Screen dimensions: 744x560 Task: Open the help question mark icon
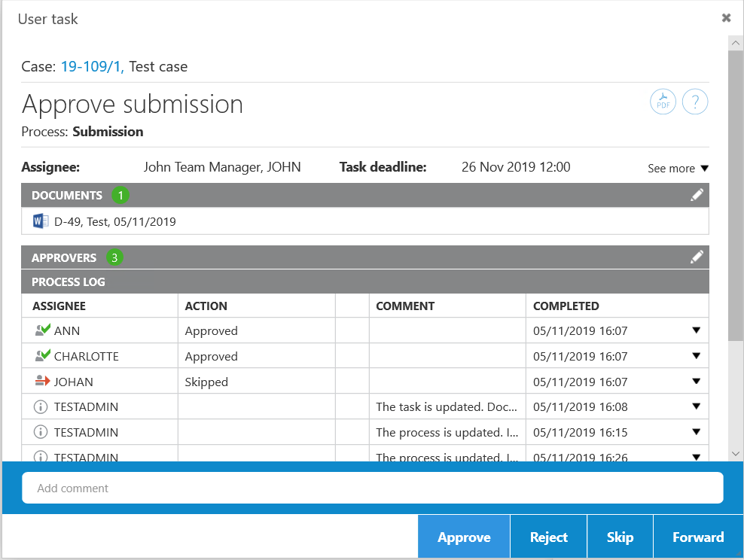coord(694,102)
